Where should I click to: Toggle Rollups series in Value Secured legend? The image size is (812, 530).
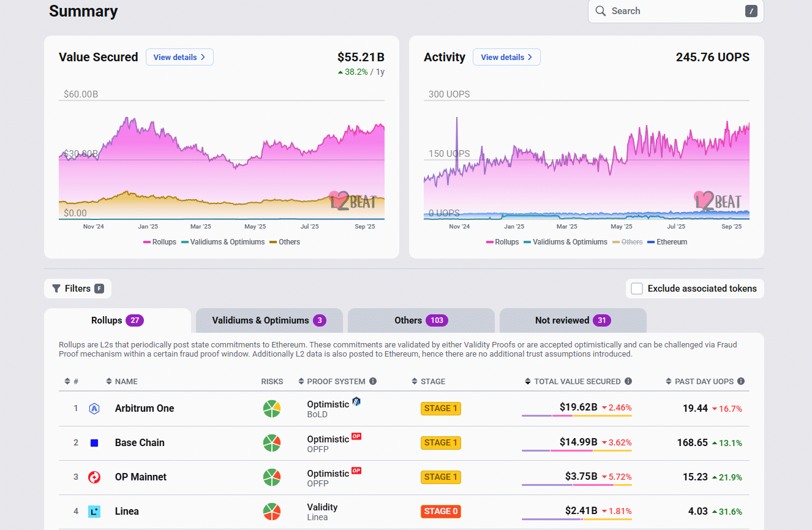pyautogui.click(x=160, y=242)
